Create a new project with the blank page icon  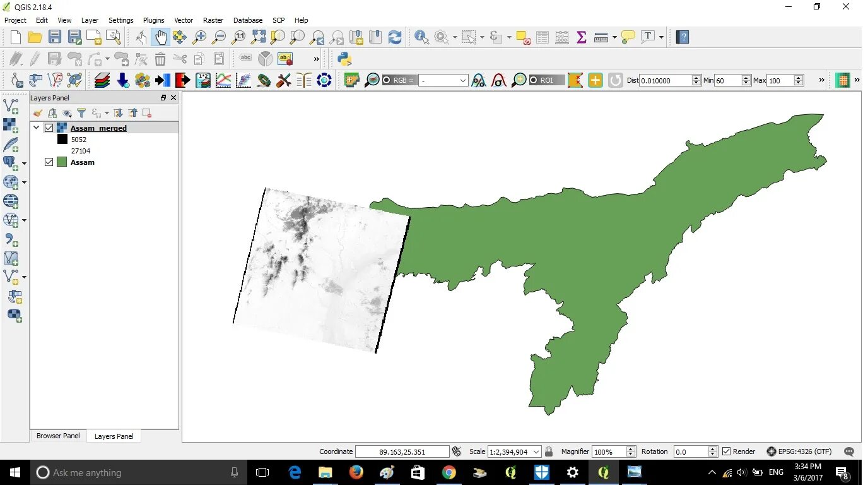(x=16, y=37)
